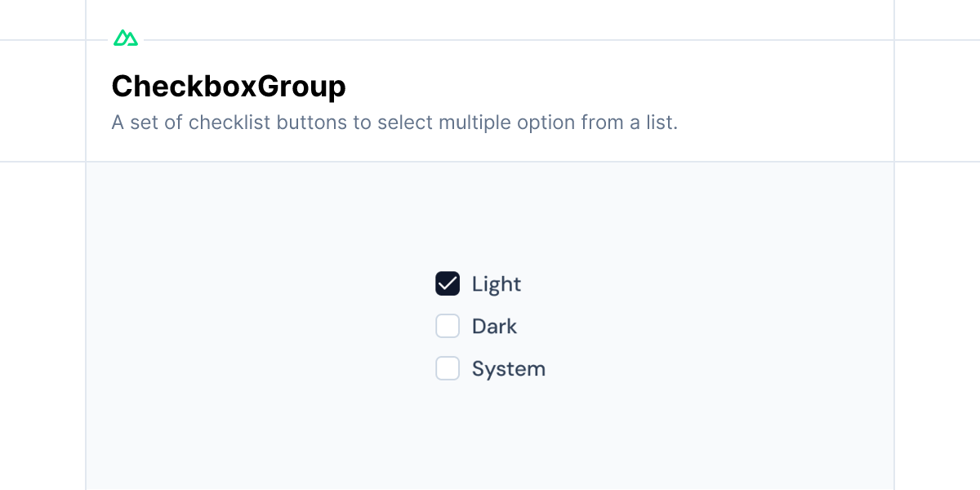Click the mountain-shaped logo above the title
Viewport: 980px width, 490px height.
coord(125,38)
